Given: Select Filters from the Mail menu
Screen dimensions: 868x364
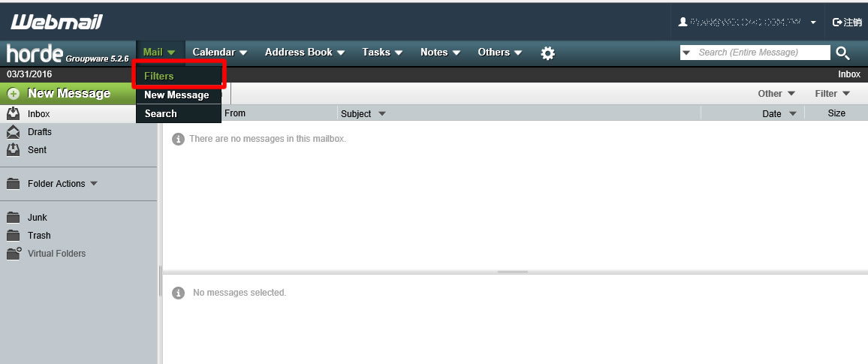Looking at the screenshot, I should (x=159, y=77).
